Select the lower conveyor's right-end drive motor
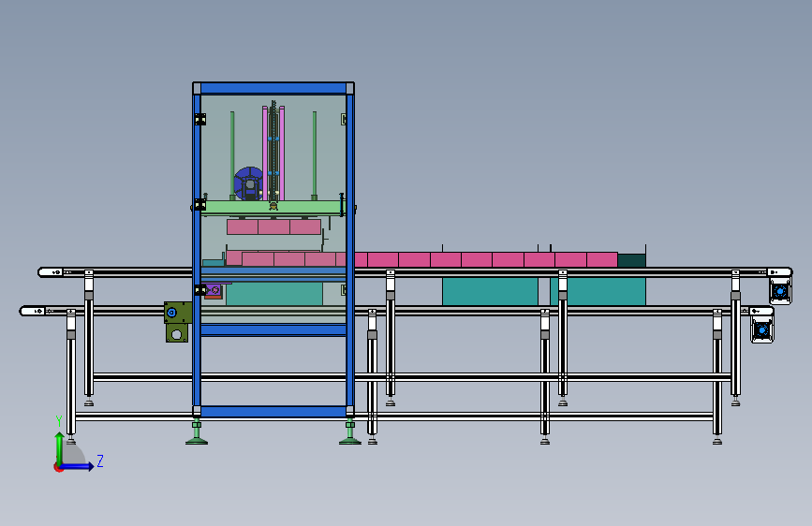The width and height of the screenshot is (812, 526). click(762, 329)
